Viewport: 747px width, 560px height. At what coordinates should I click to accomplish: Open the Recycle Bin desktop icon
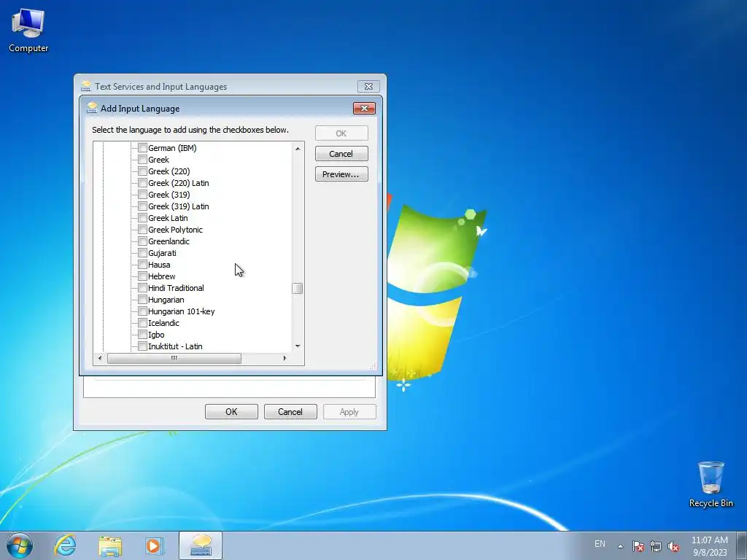point(711,484)
